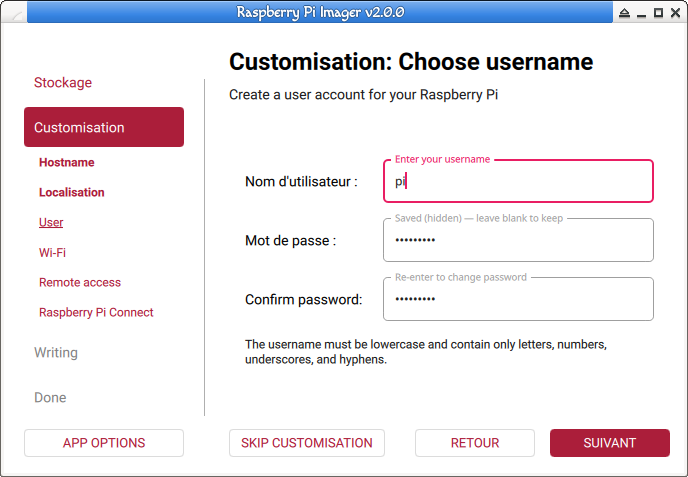This screenshot has width=688, height=477.
Task: Open the Stockage step in sidebar
Action: click(63, 82)
